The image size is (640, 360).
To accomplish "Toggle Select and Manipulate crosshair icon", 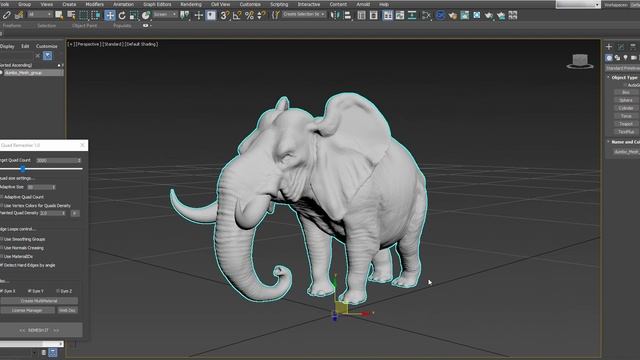I will pos(199,16).
